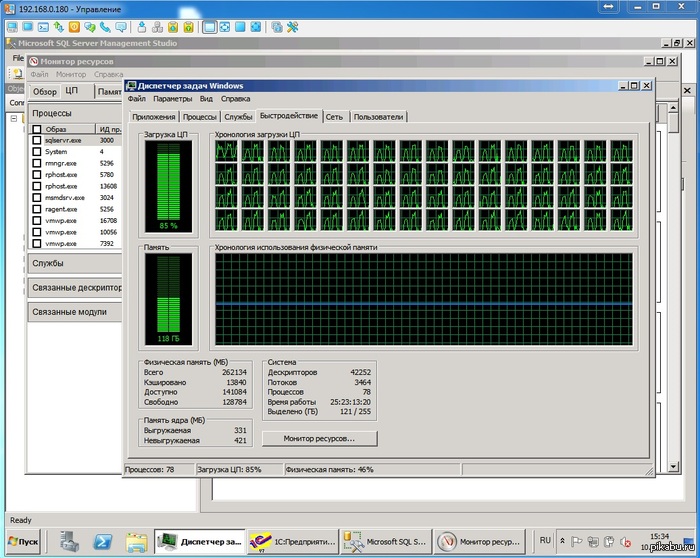
Task: Check the vmwp.exe 16708 checkbox
Action: click(37, 221)
